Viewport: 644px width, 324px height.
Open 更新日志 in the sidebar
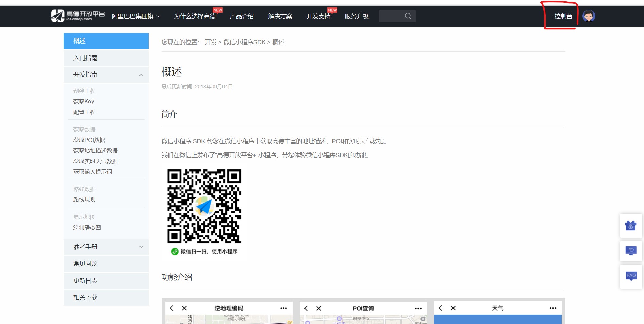(x=106, y=280)
